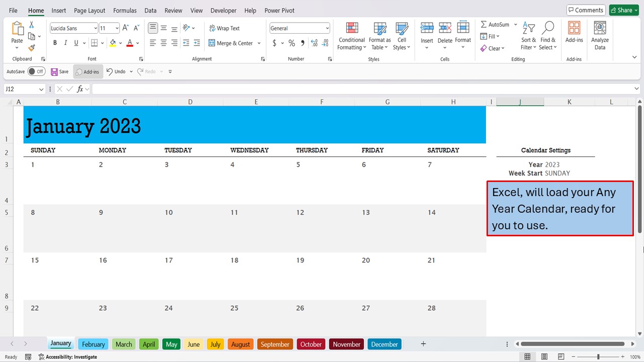Screen dimensions: 644x362
Task: Click the Share button
Action: point(623,10)
